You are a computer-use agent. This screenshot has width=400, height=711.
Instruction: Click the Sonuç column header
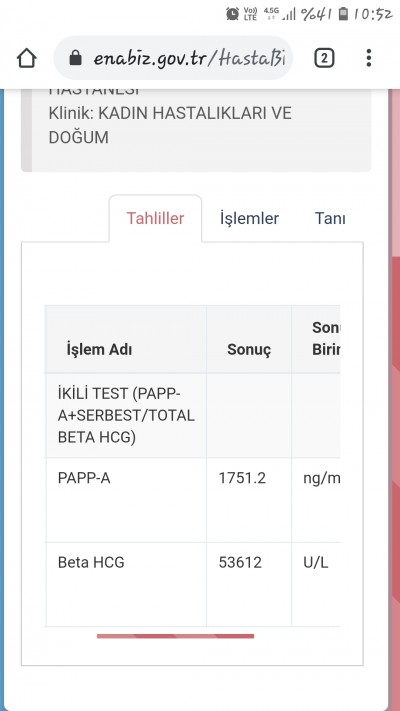(x=249, y=350)
